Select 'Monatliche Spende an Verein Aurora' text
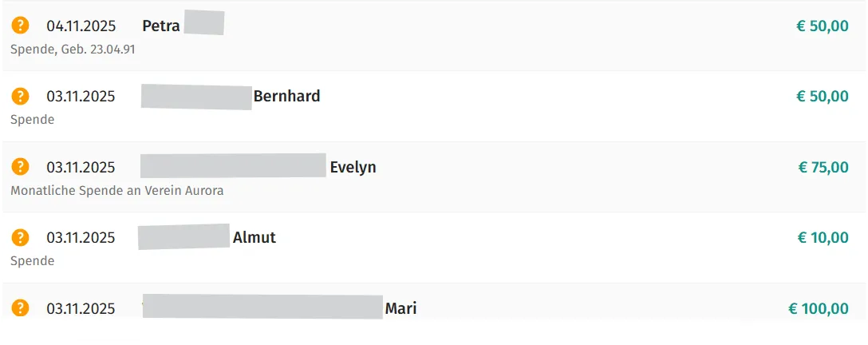 (x=117, y=191)
